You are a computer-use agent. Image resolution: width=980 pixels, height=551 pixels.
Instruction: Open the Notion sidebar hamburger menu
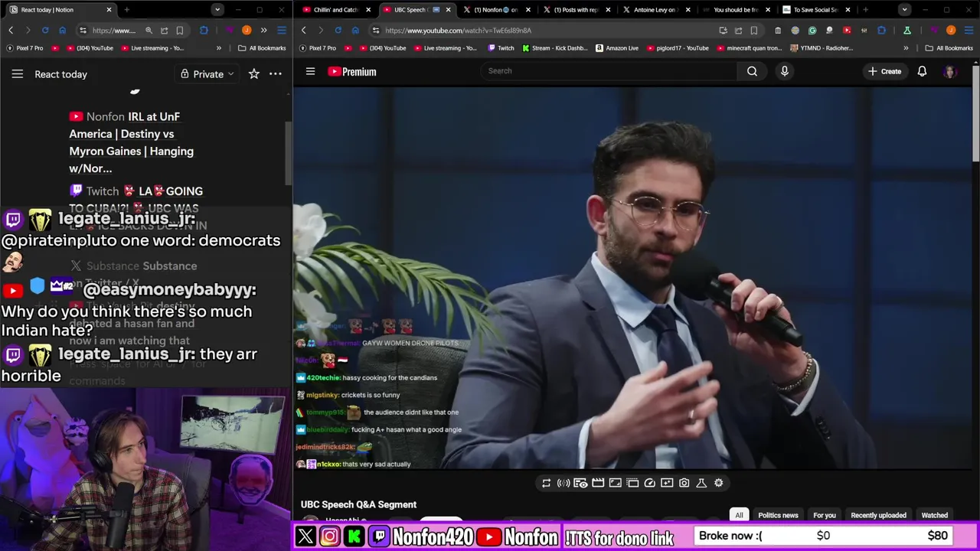coord(18,74)
